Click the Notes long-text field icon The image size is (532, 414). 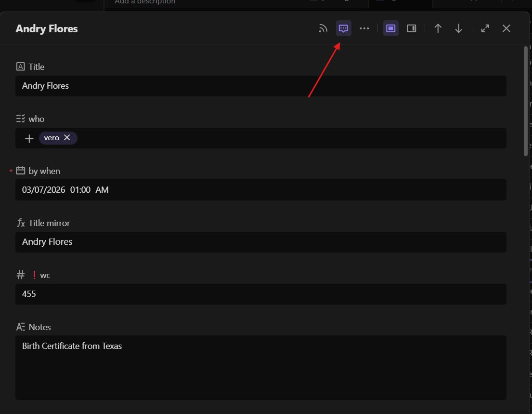(x=20, y=327)
